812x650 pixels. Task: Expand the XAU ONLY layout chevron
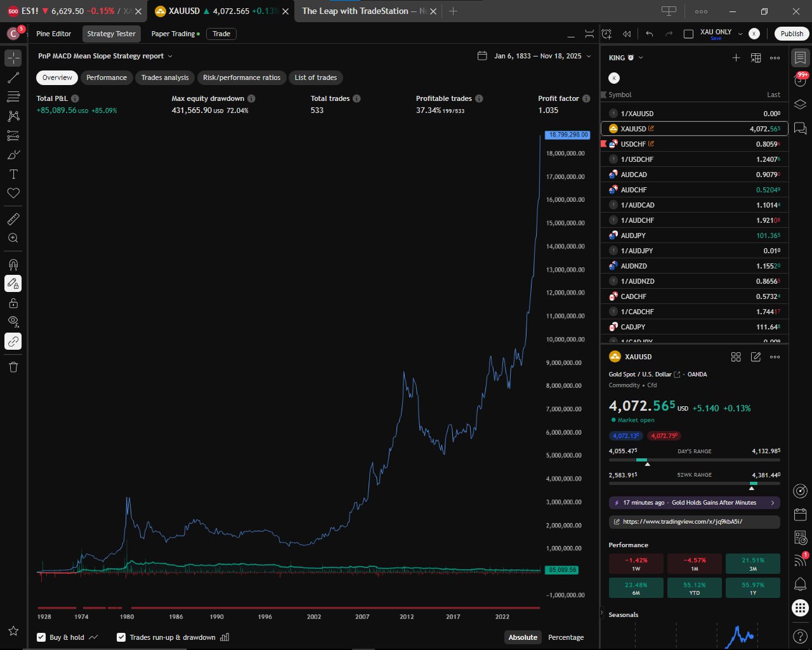(x=740, y=34)
